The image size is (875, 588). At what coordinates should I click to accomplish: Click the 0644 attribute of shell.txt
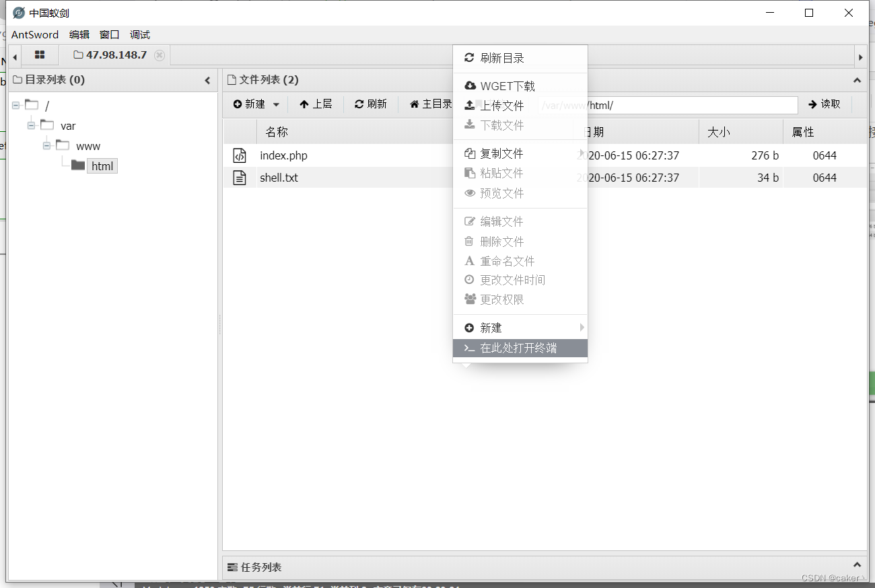click(x=825, y=178)
